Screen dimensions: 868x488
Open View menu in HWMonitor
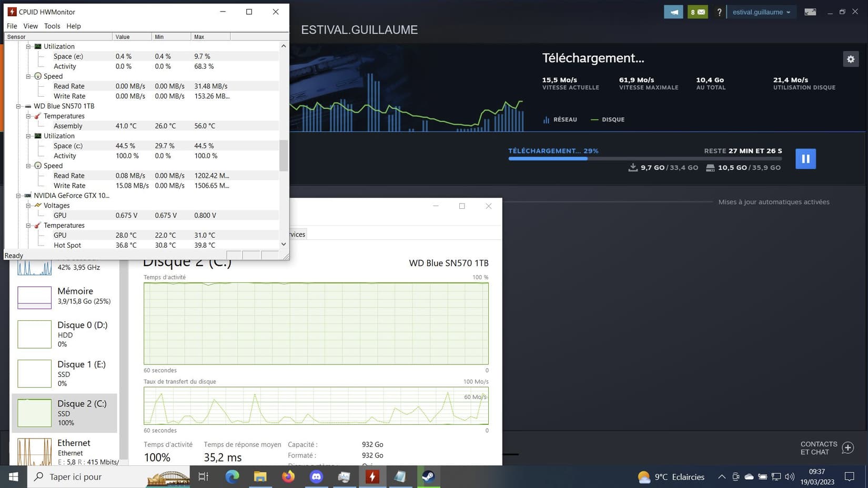(31, 26)
